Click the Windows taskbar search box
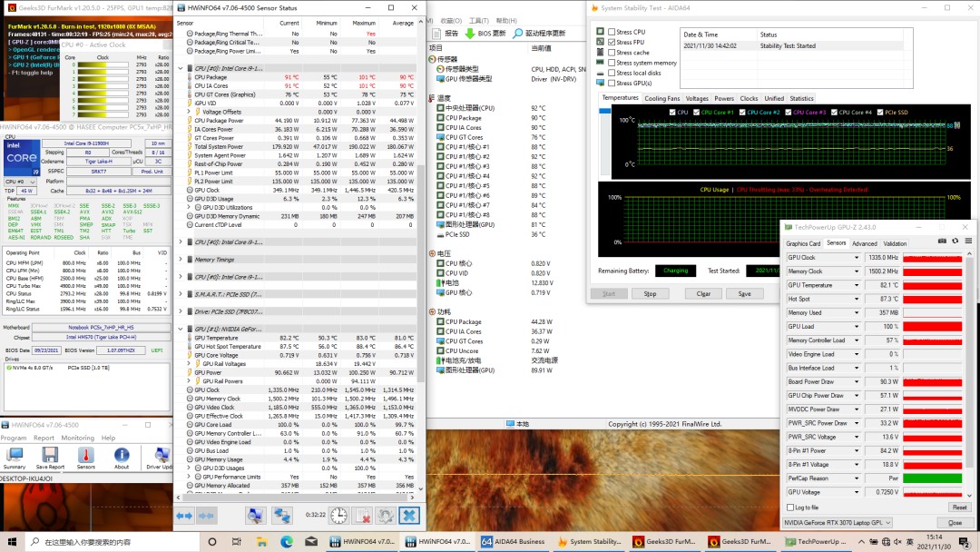 (91, 542)
